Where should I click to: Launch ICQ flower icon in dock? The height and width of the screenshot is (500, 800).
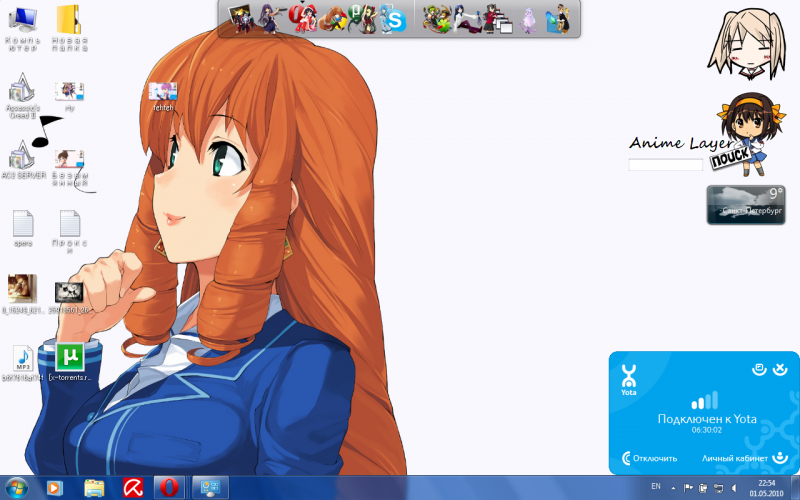(437, 20)
